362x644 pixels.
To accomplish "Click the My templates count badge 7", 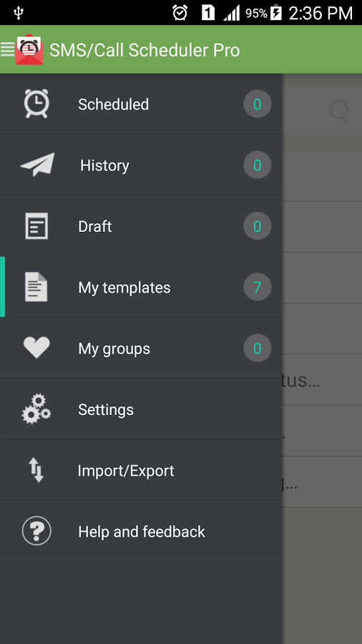I will (x=258, y=287).
